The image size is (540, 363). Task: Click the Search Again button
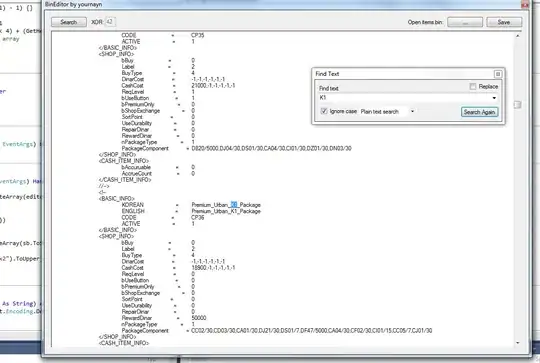click(x=479, y=112)
